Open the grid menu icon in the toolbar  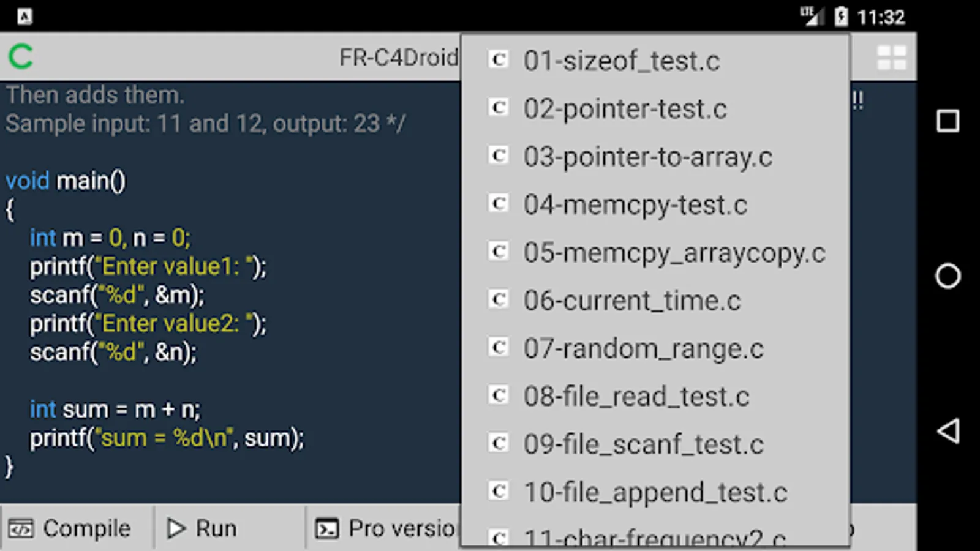click(891, 58)
